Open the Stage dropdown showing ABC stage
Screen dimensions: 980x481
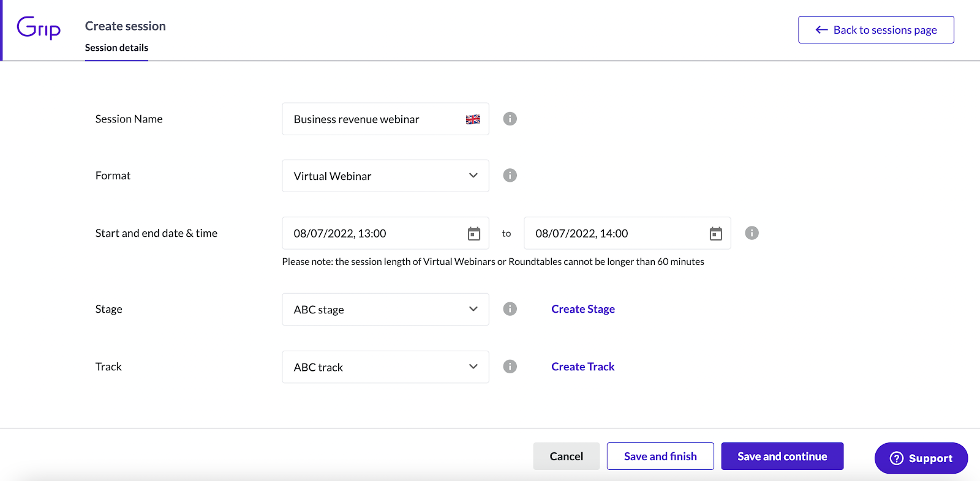[x=385, y=309]
